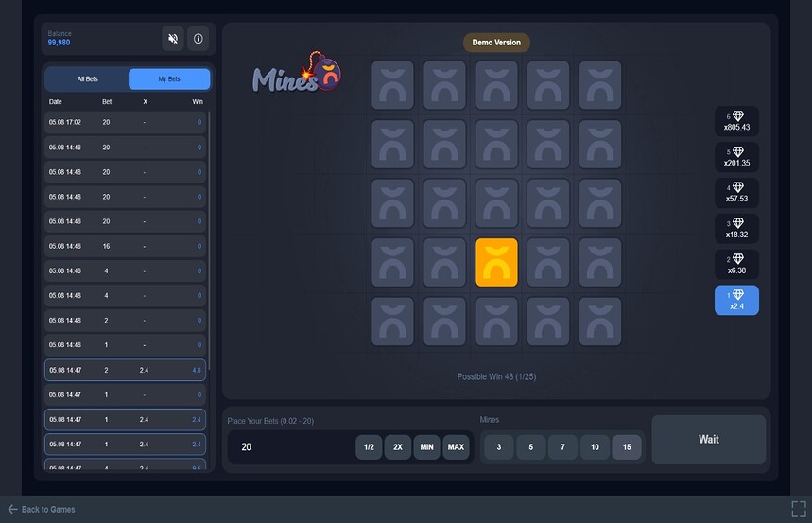Set minimum bet with MIN button
Screen dimensions: 812x523
426,446
